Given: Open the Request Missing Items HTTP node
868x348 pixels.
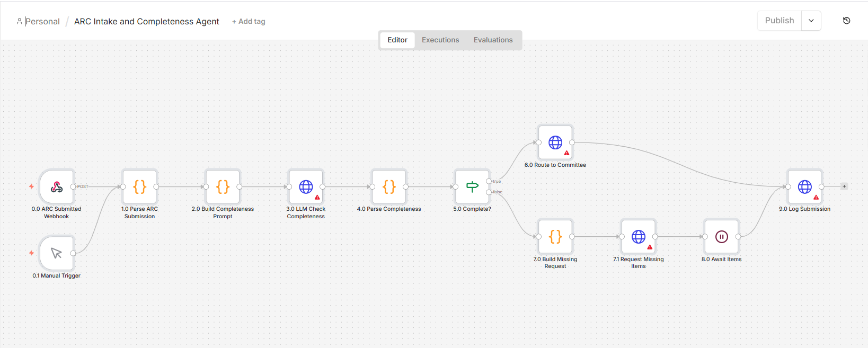Looking at the screenshot, I should point(639,237).
